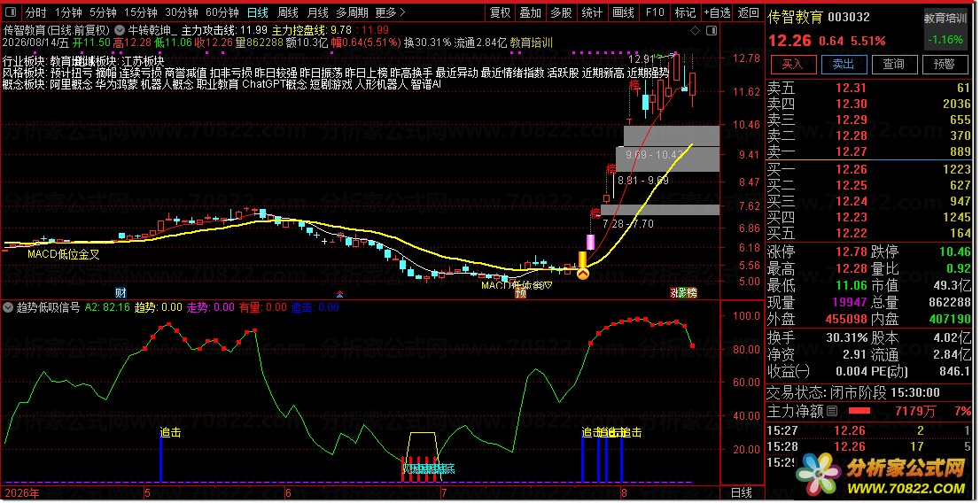
Task: Click the 主力控盘线 indicator value
Action: (x=341, y=30)
